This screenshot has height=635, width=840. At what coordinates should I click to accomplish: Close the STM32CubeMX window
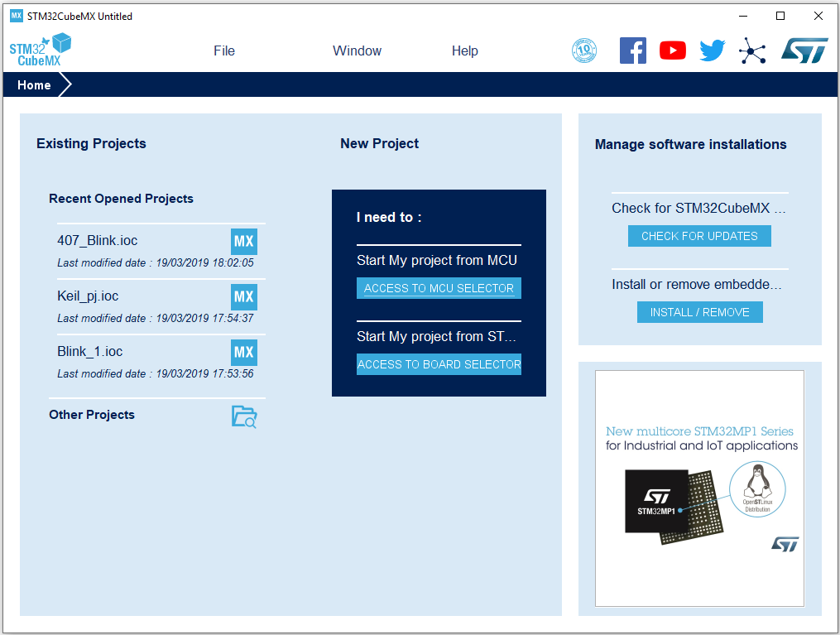(x=818, y=16)
